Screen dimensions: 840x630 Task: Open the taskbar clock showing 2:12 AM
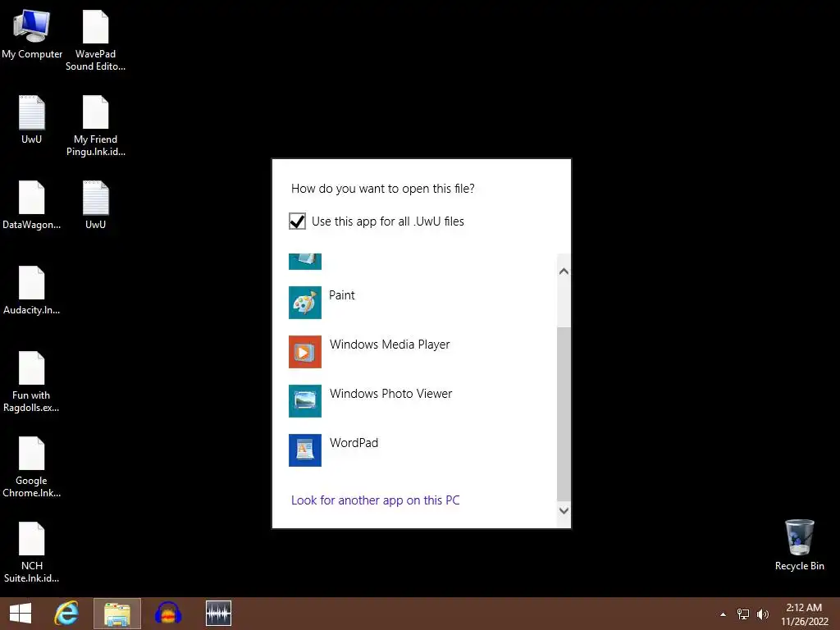[x=804, y=614]
